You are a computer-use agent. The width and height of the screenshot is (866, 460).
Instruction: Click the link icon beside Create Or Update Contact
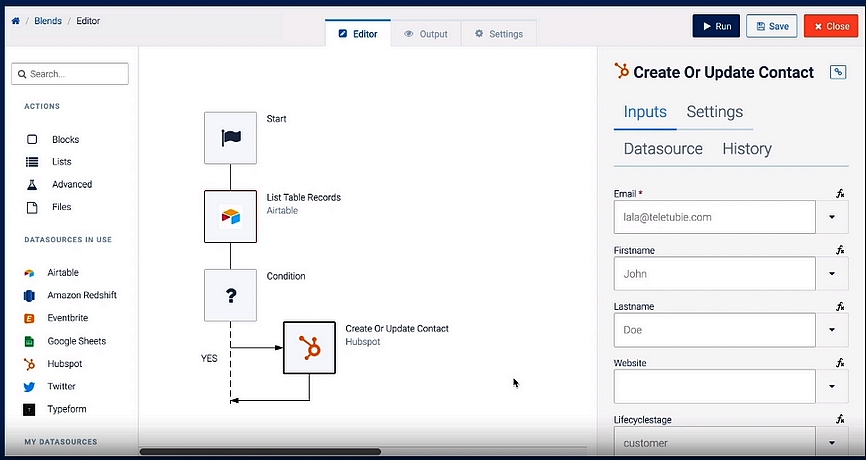pyautogui.click(x=838, y=72)
